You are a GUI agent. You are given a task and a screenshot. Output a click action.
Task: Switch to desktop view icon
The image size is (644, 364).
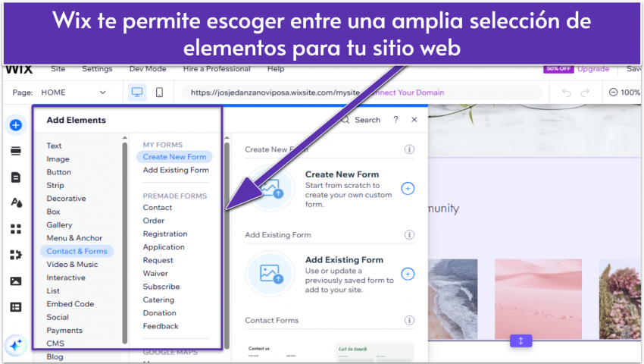[x=137, y=92]
